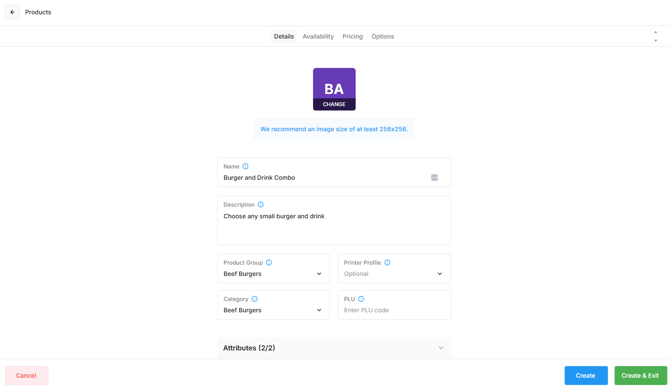Click the gray icon inside the Name field
This screenshot has width=670, height=392.
click(x=435, y=177)
